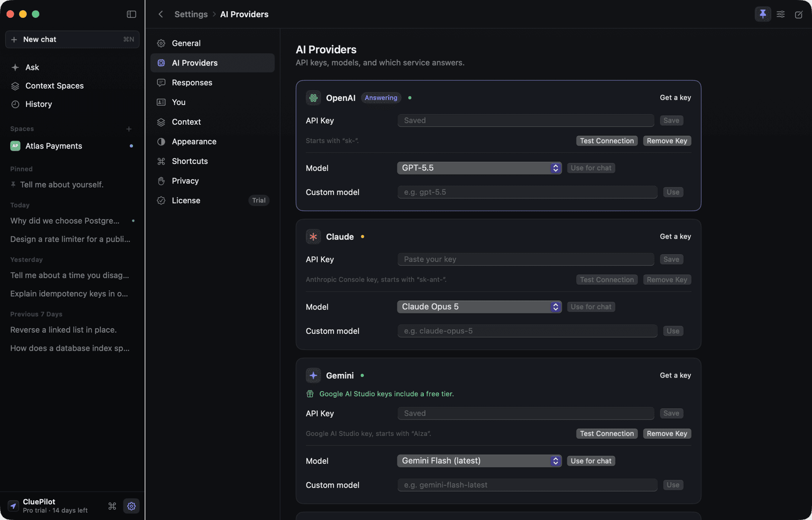Expand the Gemini Flash (latest) model dropdown
Screen dimensions: 812x520
tap(479, 461)
